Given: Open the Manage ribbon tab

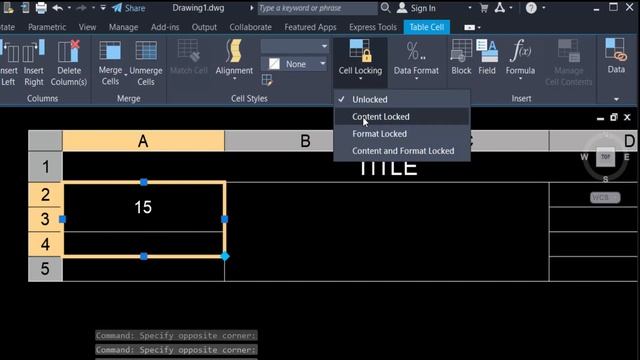Looking at the screenshot, I should click(123, 27).
